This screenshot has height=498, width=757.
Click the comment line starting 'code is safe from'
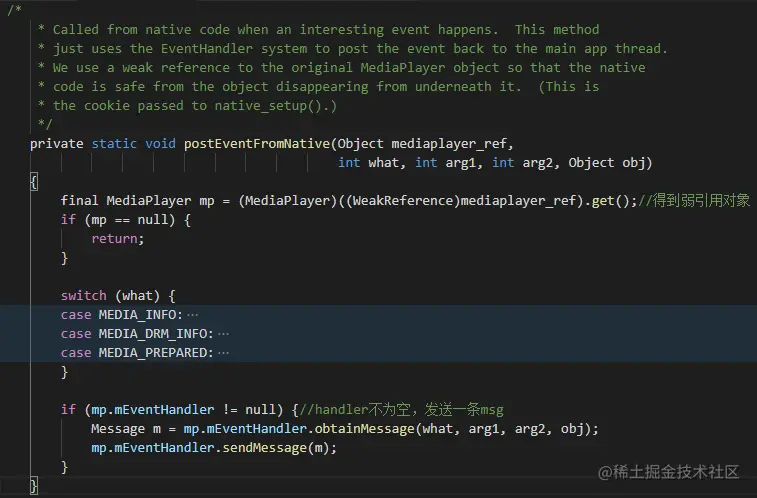(x=319, y=87)
